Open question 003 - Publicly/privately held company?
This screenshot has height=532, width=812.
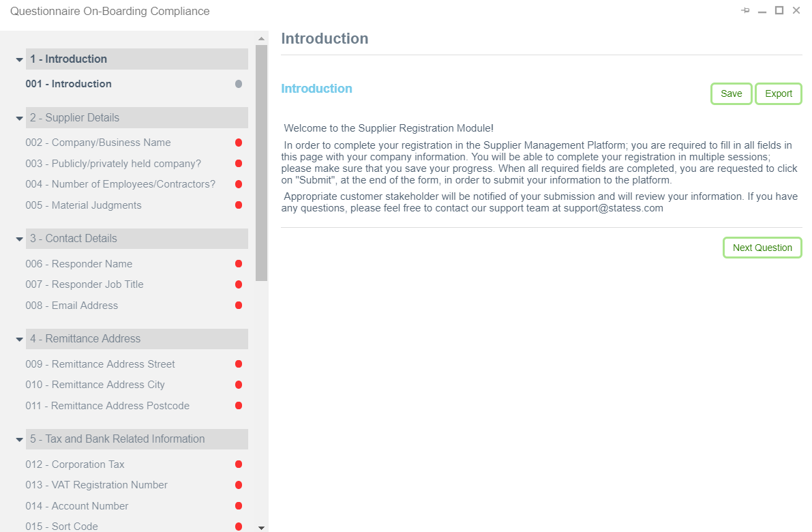[x=113, y=164]
